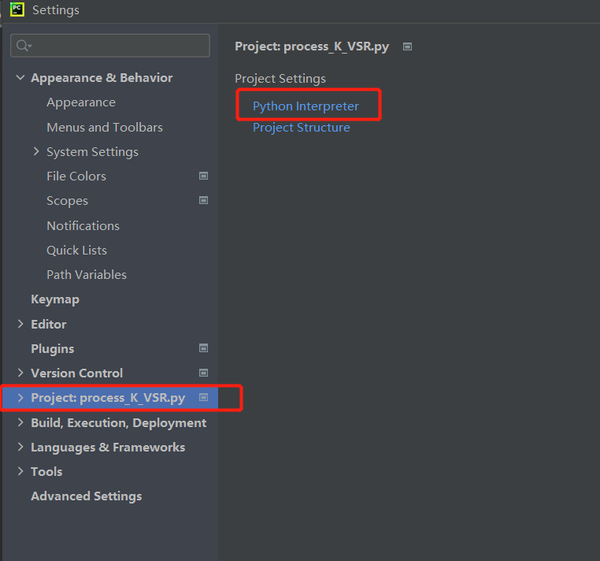Click the project-level icon beside Scopes

click(x=204, y=201)
